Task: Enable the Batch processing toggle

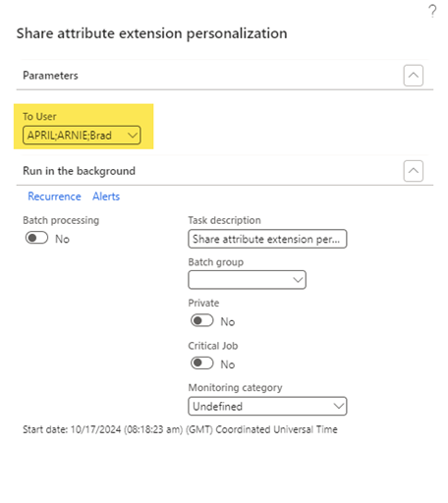Action: click(36, 238)
